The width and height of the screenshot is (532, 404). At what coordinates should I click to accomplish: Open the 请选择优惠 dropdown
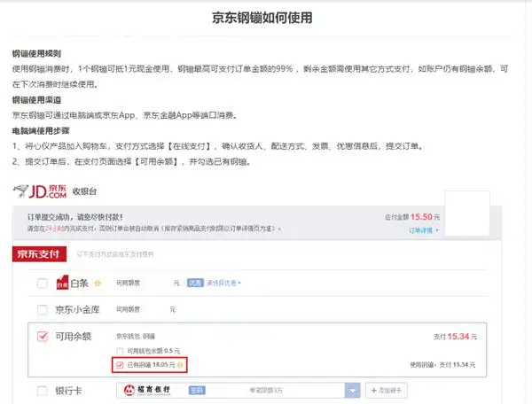(223, 283)
